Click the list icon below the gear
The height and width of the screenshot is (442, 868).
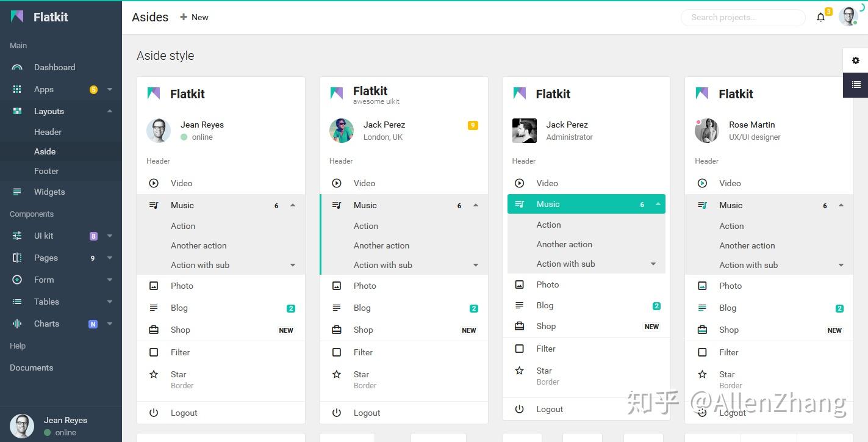(x=856, y=85)
